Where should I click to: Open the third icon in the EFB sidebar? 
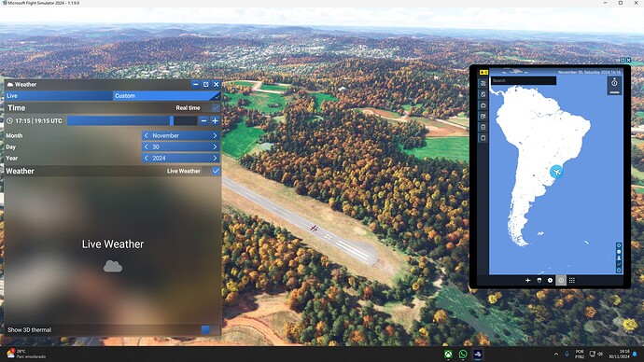(483, 105)
